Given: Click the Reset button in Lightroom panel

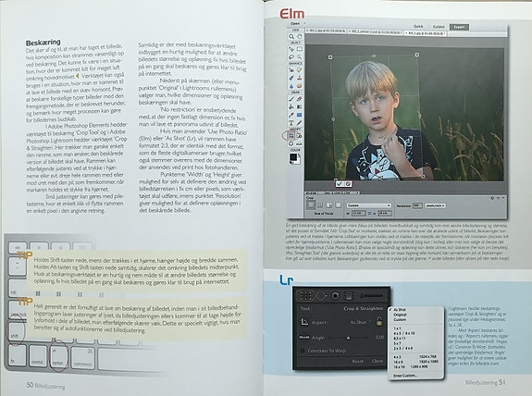Looking at the screenshot, I should click(357, 362).
